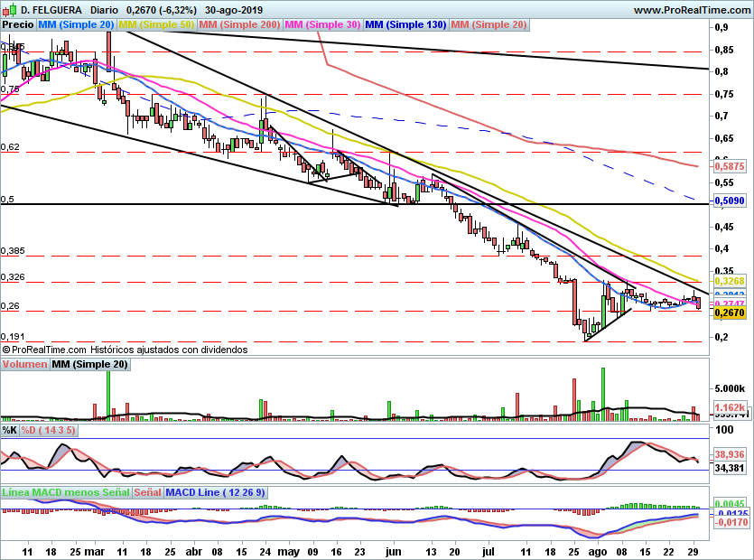Image resolution: width=754 pixels, height=560 pixels.
Task: Open the MM (Simple 130) indicator label
Action: tap(405, 24)
